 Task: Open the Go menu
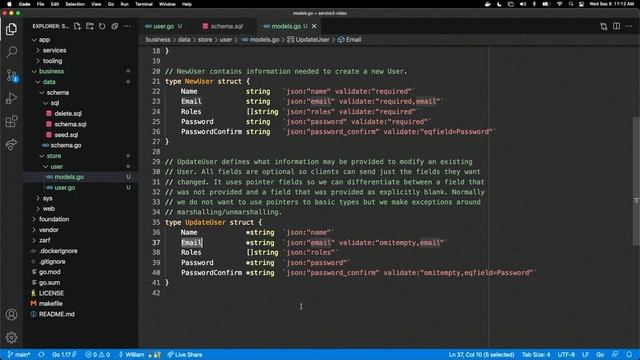pyautogui.click(x=111, y=4)
